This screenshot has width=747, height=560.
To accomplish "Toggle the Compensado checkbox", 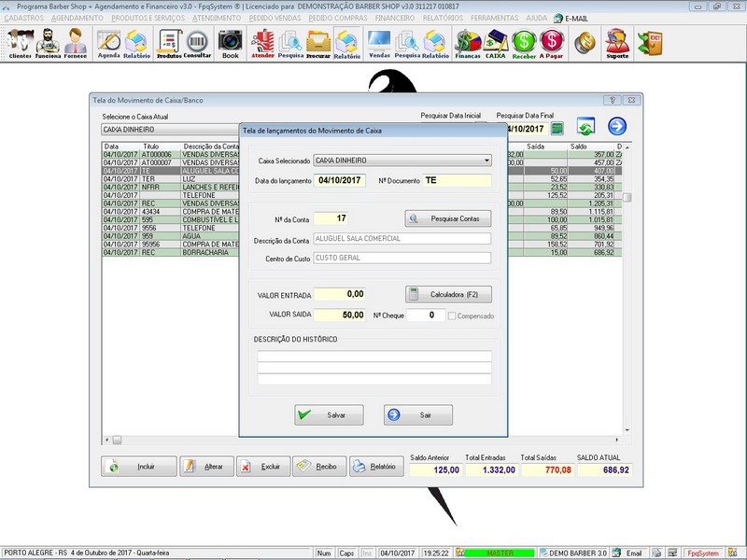I will click(453, 315).
